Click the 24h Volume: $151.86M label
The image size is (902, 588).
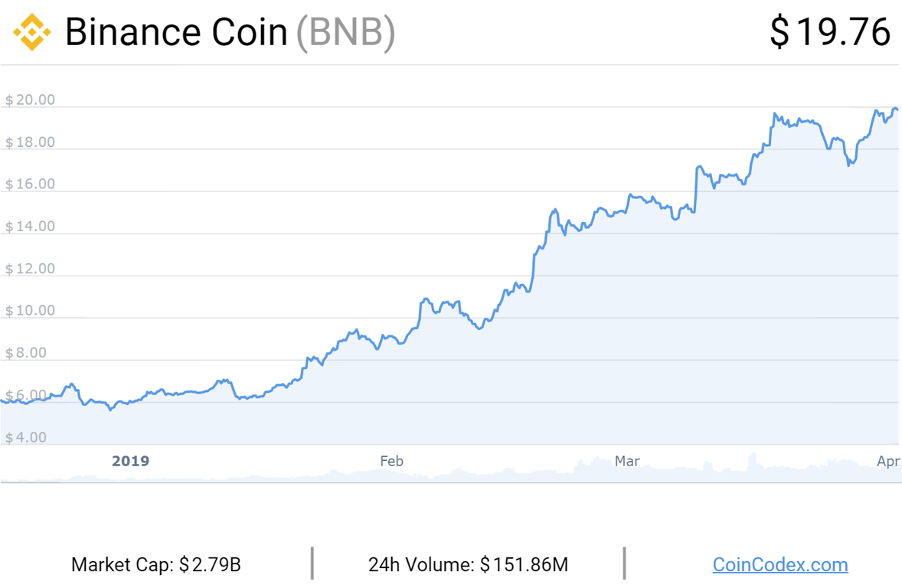pyautogui.click(x=468, y=564)
